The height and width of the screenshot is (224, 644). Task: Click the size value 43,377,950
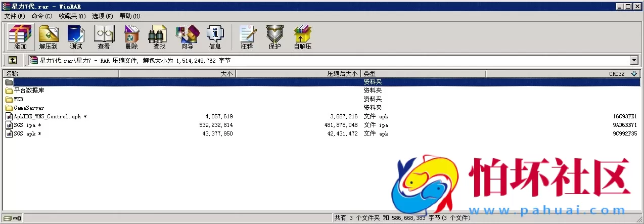(217, 133)
